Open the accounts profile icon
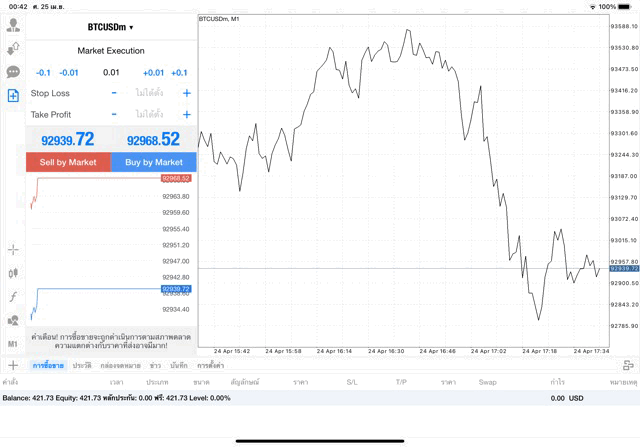 (13, 26)
